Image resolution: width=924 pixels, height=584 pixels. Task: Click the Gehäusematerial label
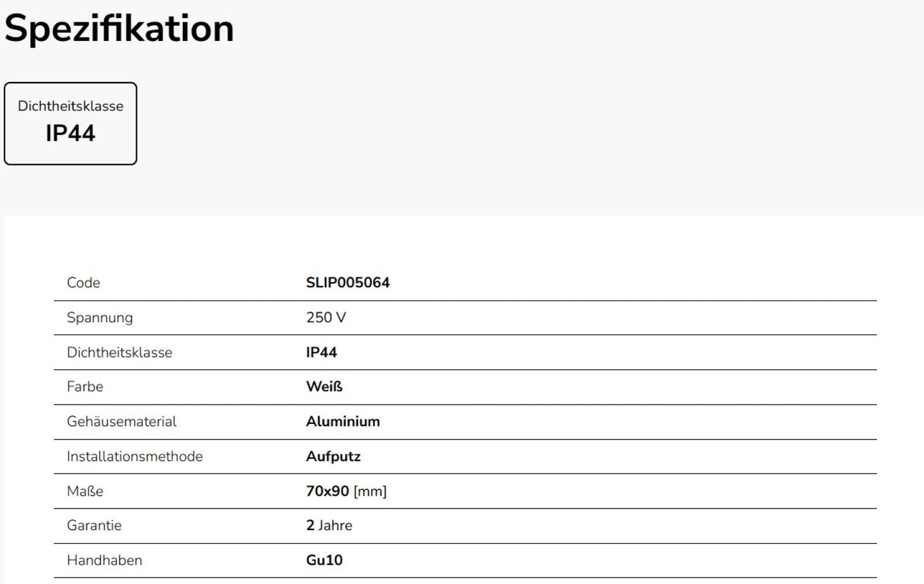pyautogui.click(x=121, y=422)
